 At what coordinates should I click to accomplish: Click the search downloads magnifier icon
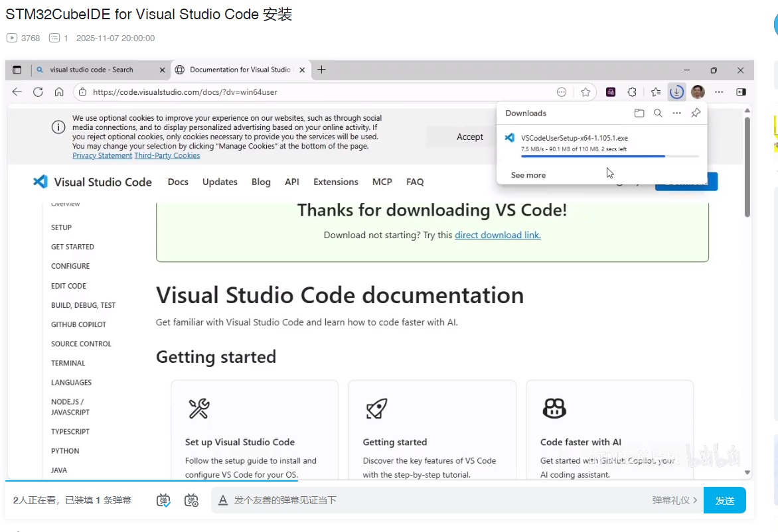(658, 113)
